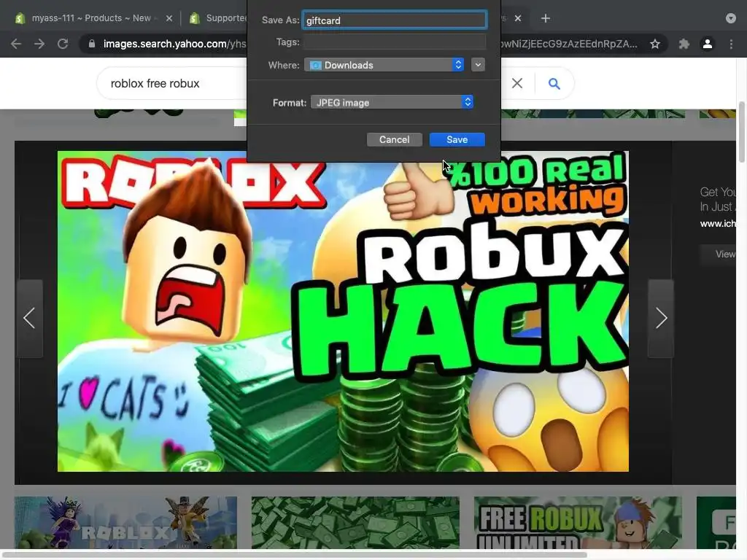Open the Roblox characters thumbnail
Image resolution: width=747 pixels, height=560 pixels.
coord(125,523)
